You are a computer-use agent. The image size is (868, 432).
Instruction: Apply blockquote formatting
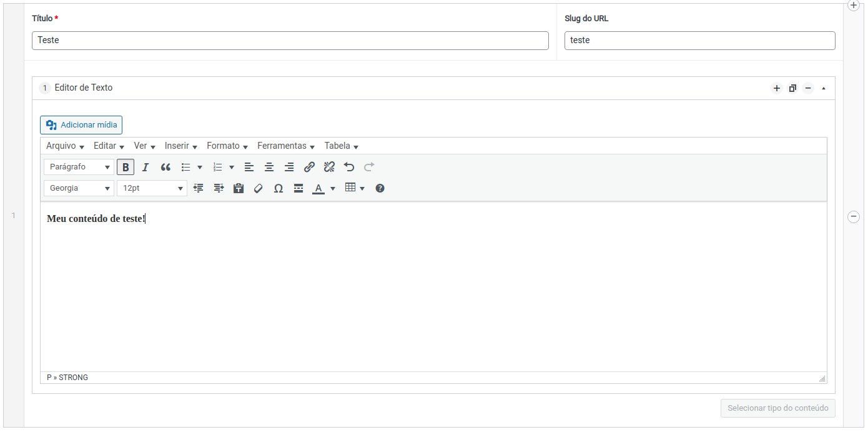coord(165,168)
